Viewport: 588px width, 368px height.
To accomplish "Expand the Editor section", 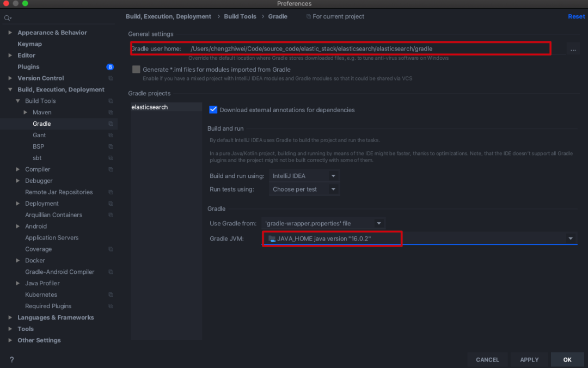I will [x=10, y=55].
